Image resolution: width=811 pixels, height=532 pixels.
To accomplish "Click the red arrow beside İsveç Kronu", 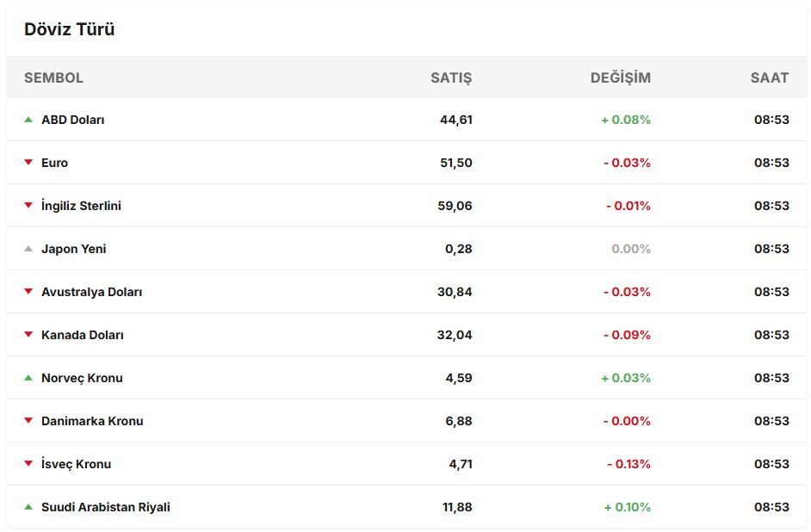I will [28, 464].
